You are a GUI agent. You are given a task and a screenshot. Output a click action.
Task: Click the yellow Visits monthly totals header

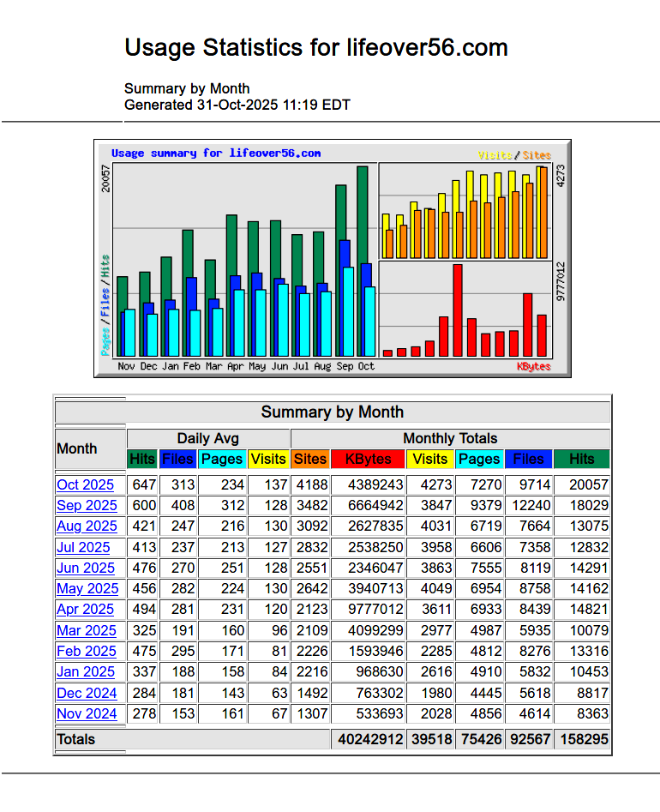tap(429, 459)
